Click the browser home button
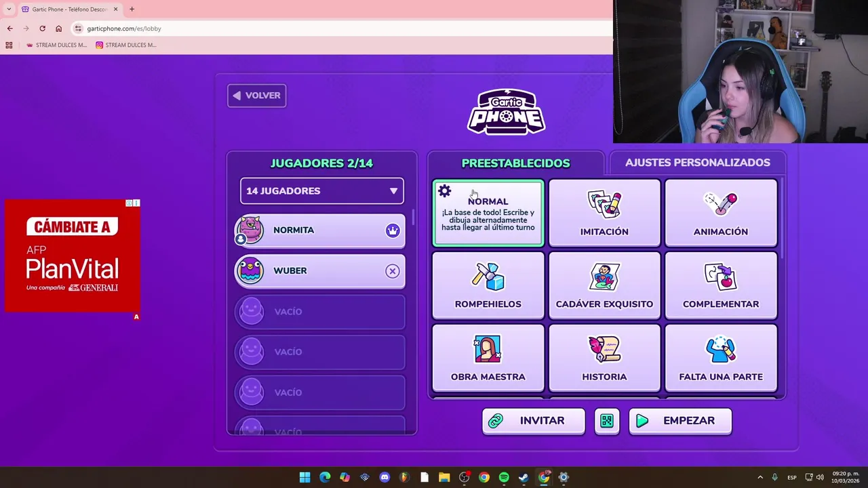The height and width of the screenshot is (488, 868). pyautogui.click(x=58, y=28)
